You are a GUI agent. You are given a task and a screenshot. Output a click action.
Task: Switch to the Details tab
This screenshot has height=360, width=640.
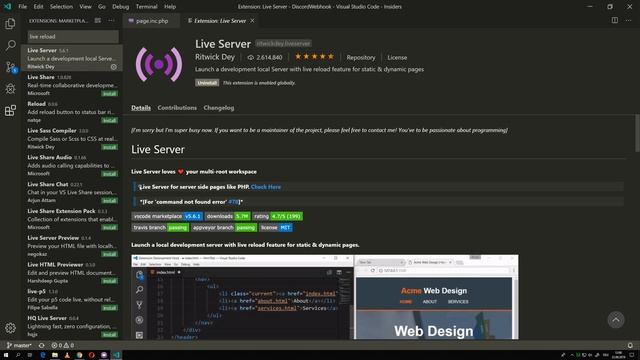[141, 108]
